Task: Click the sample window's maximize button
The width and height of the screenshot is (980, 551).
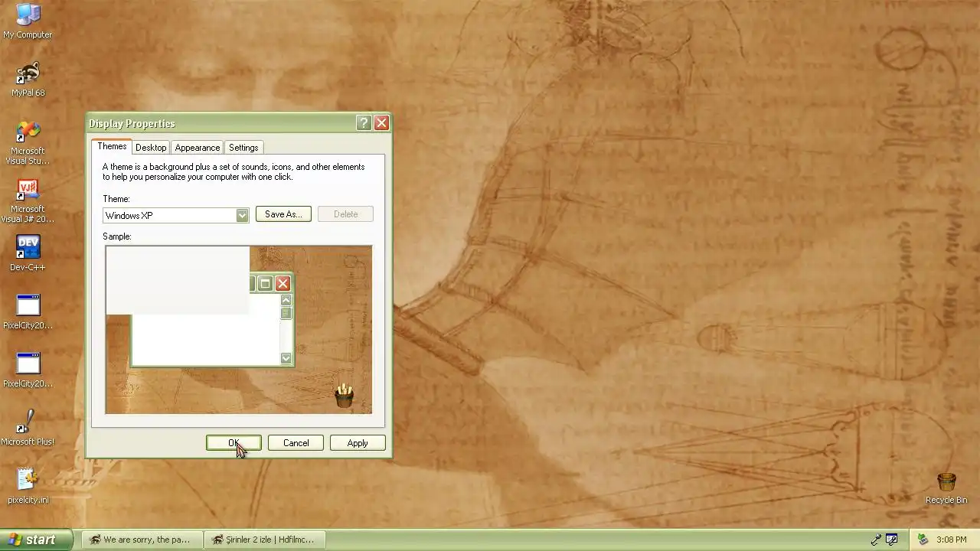Action: click(x=265, y=284)
